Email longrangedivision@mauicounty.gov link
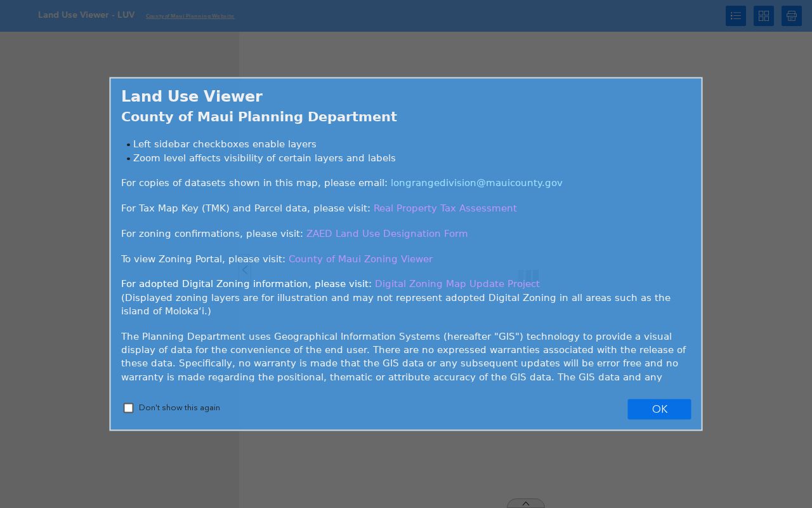The height and width of the screenshot is (508, 812). pyautogui.click(x=476, y=183)
